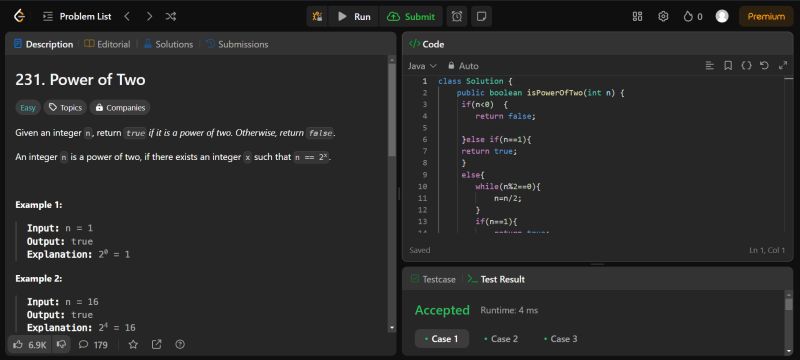
Task: Open the Problem List panel
Action: (77, 16)
